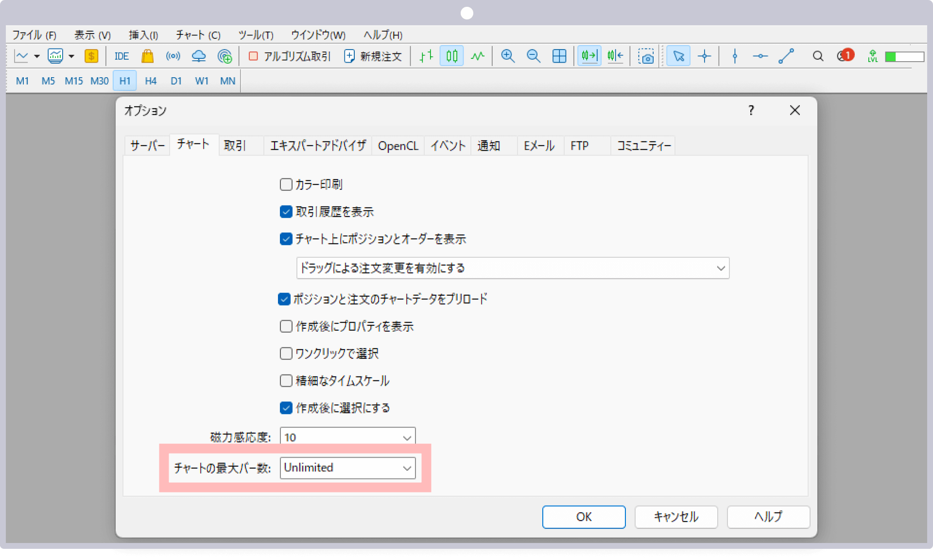Click the キャンセル button
This screenshot has width=933, height=560.
[x=676, y=517]
